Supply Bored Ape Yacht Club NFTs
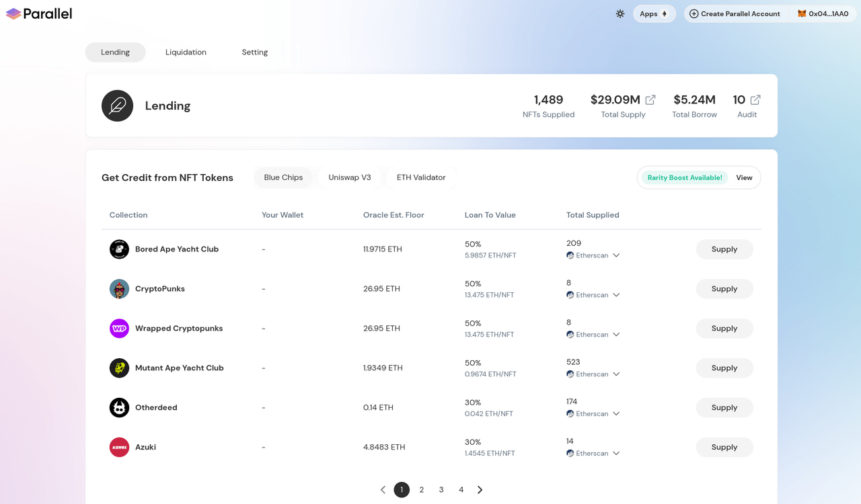861x504 pixels. pyautogui.click(x=724, y=249)
